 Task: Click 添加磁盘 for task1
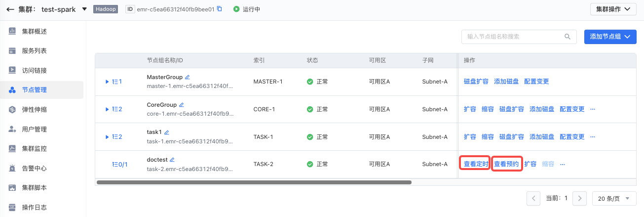pyautogui.click(x=542, y=137)
